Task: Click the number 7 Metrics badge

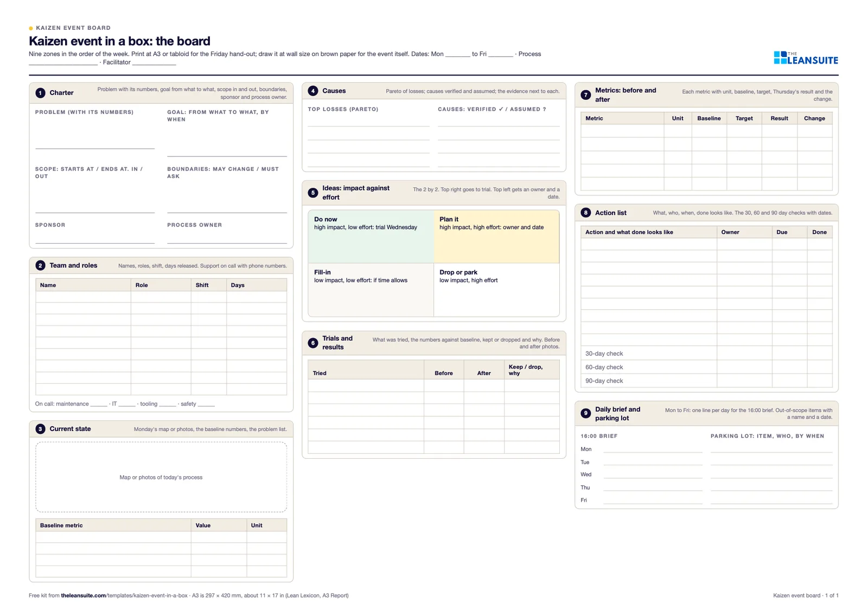Action: tap(586, 95)
